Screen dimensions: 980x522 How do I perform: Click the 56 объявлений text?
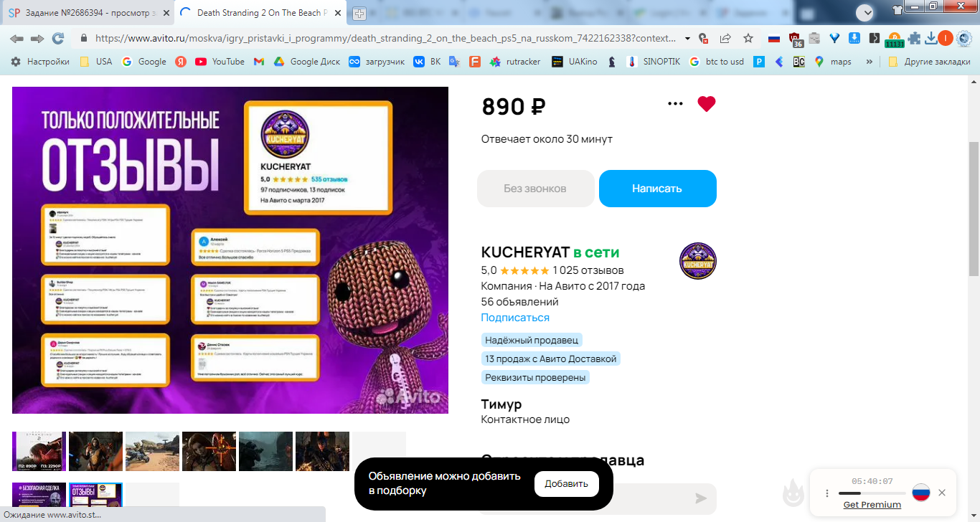point(519,302)
